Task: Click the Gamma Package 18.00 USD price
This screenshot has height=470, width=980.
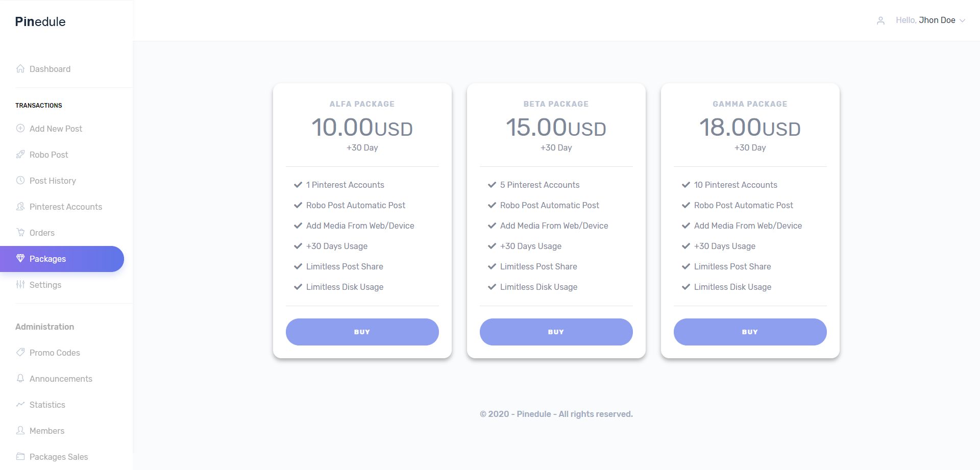Action: [x=750, y=128]
